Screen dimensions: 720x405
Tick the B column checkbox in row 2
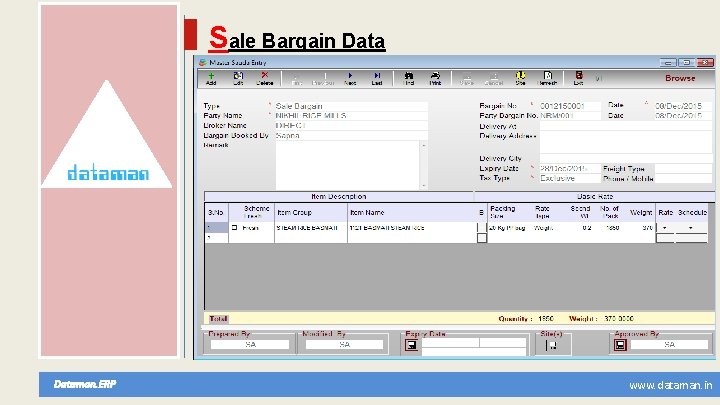[482, 238]
